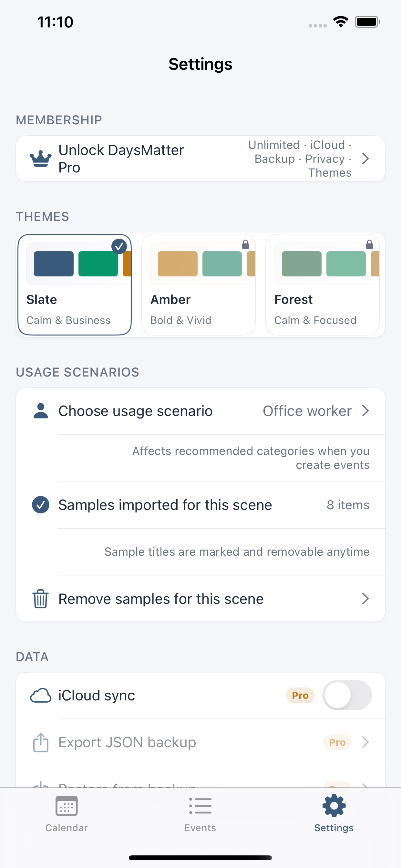The image size is (401, 868).
Task: Select the Slate theme card
Action: point(75,284)
